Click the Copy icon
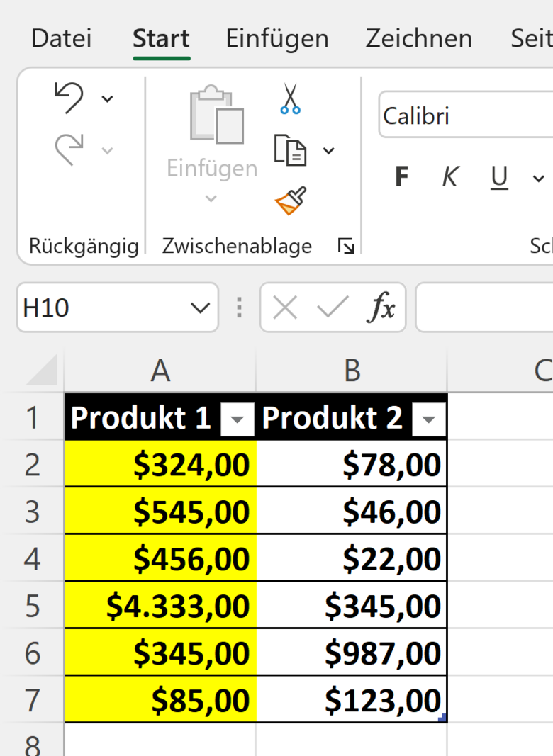Screen dimensions: 553x756 [289, 150]
